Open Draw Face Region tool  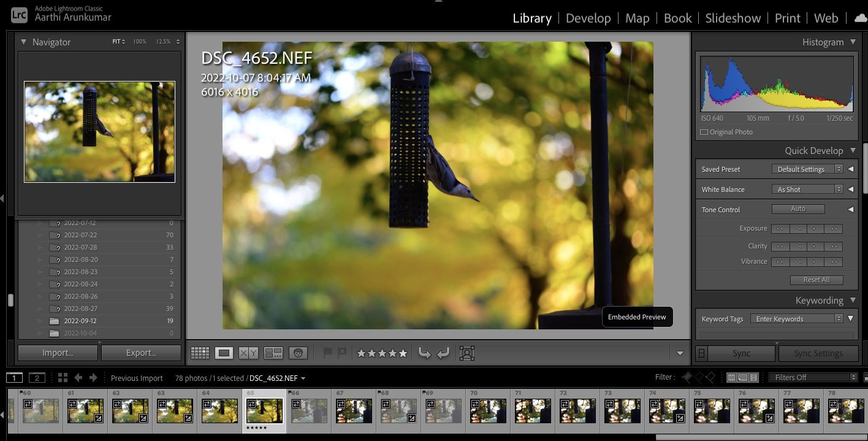(x=467, y=353)
